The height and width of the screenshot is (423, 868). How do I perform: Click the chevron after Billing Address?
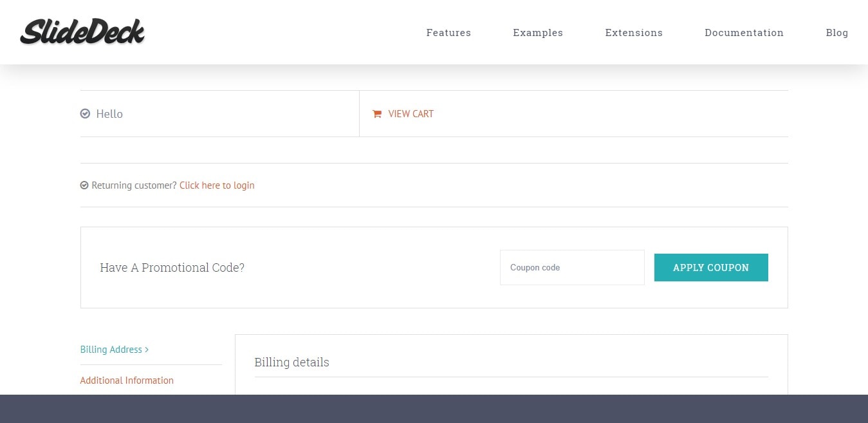pos(147,350)
